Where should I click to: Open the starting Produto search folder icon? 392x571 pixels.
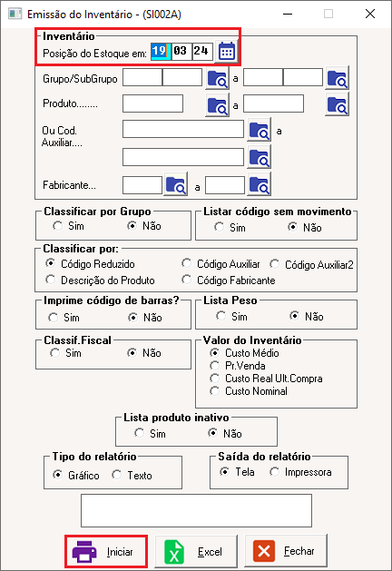(x=217, y=105)
